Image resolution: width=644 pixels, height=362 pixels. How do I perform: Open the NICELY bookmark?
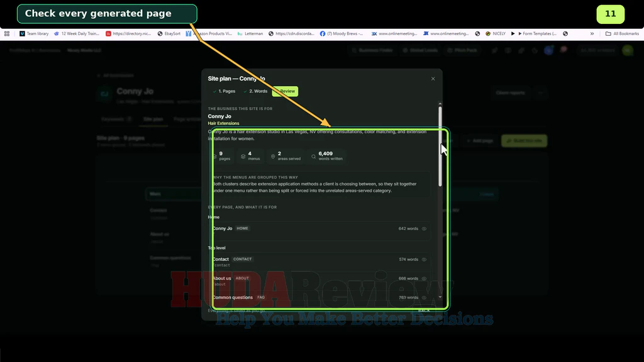point(496,34)
